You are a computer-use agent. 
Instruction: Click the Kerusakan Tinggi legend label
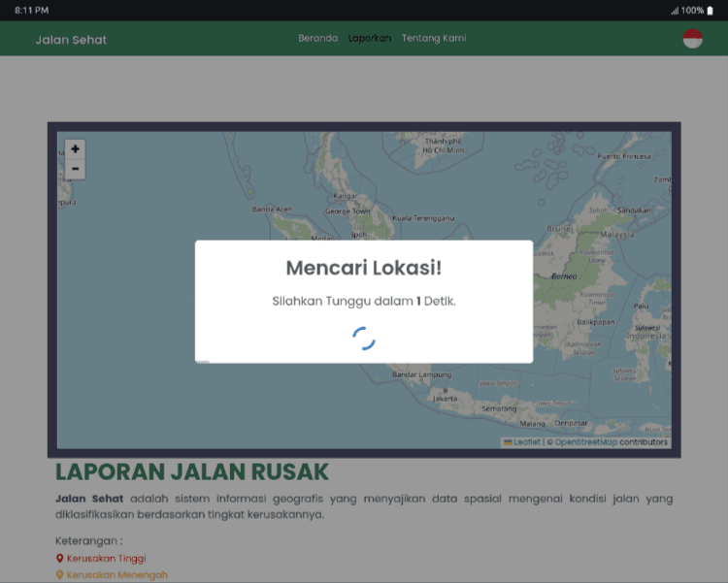point(107,559)
